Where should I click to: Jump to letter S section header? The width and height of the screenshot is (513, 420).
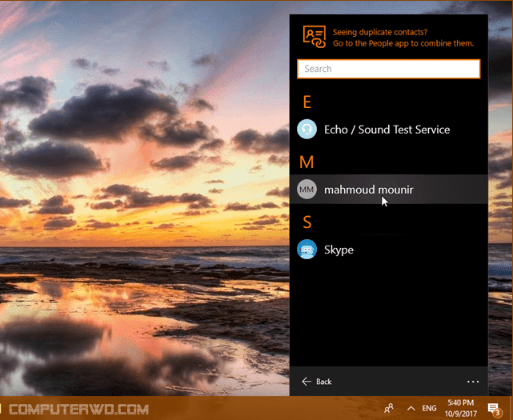307,222
